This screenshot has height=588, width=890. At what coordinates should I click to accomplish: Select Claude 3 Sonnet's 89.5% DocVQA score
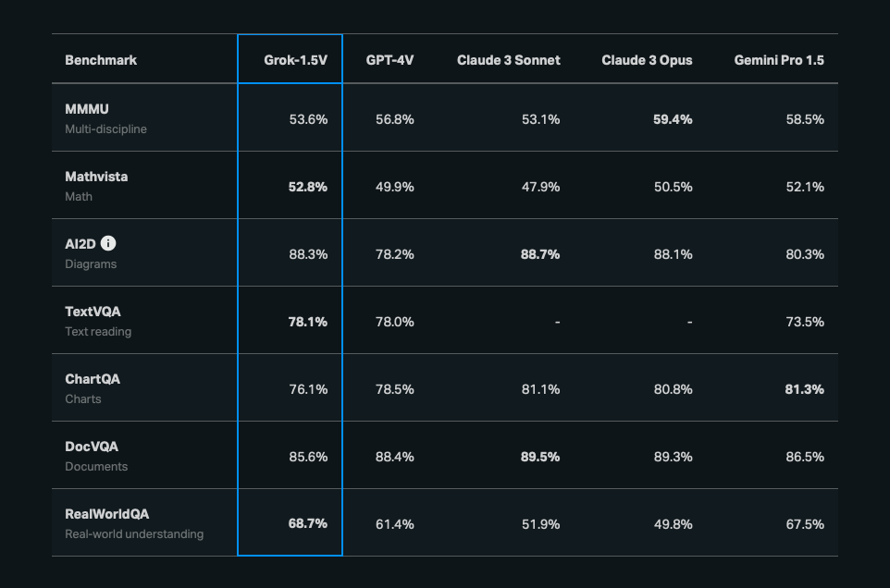[540, 457]
